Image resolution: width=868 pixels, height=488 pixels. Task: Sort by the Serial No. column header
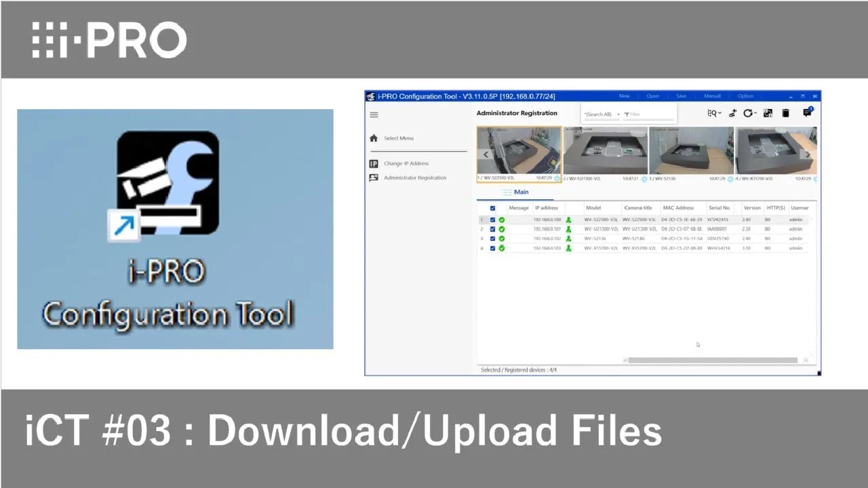pos(719,208)
